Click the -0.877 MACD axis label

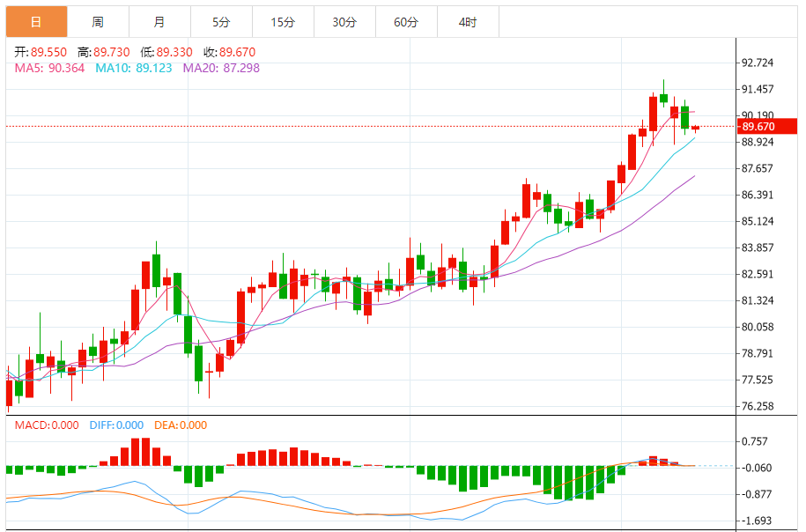tap(756, 494)
